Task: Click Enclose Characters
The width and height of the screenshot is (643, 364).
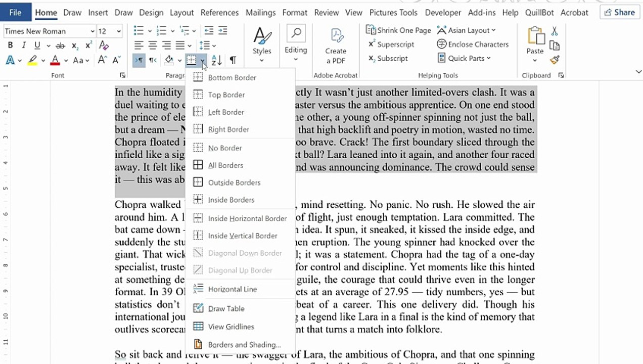Action: point(473,44)
